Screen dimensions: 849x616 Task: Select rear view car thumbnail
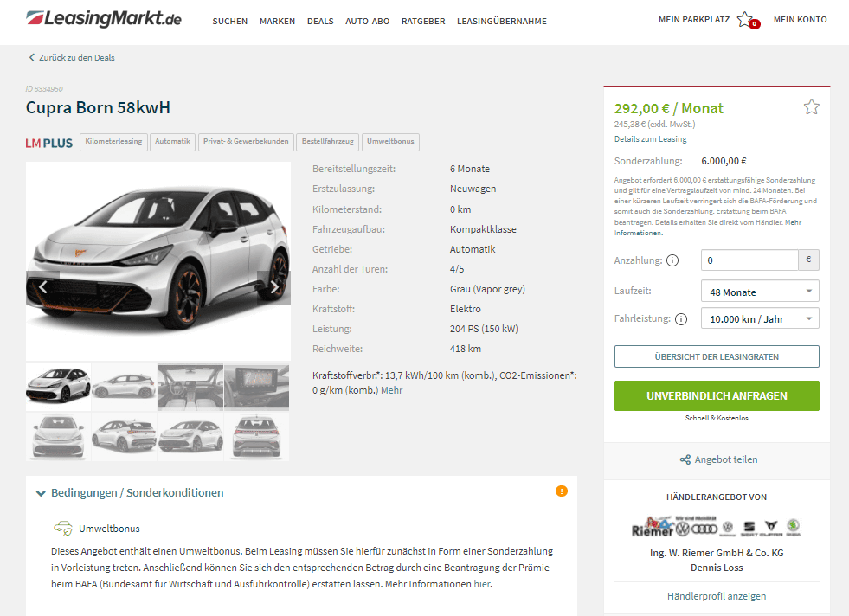(x=257, y=436)
